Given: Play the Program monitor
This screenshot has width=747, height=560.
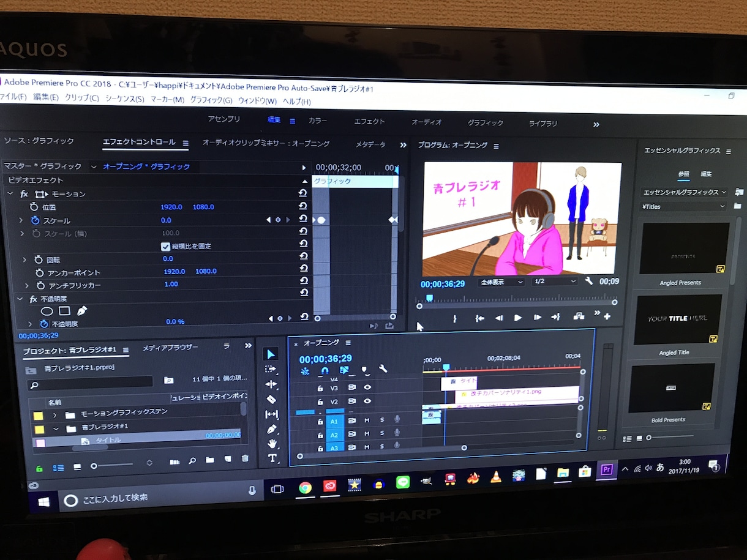Looking at the screenshot, I should click(518, 318).
